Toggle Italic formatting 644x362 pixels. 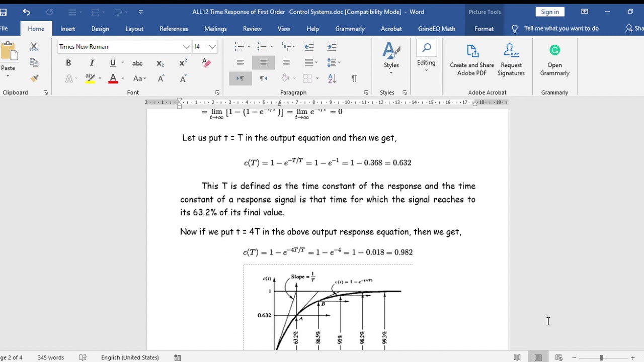click(92, 63)
